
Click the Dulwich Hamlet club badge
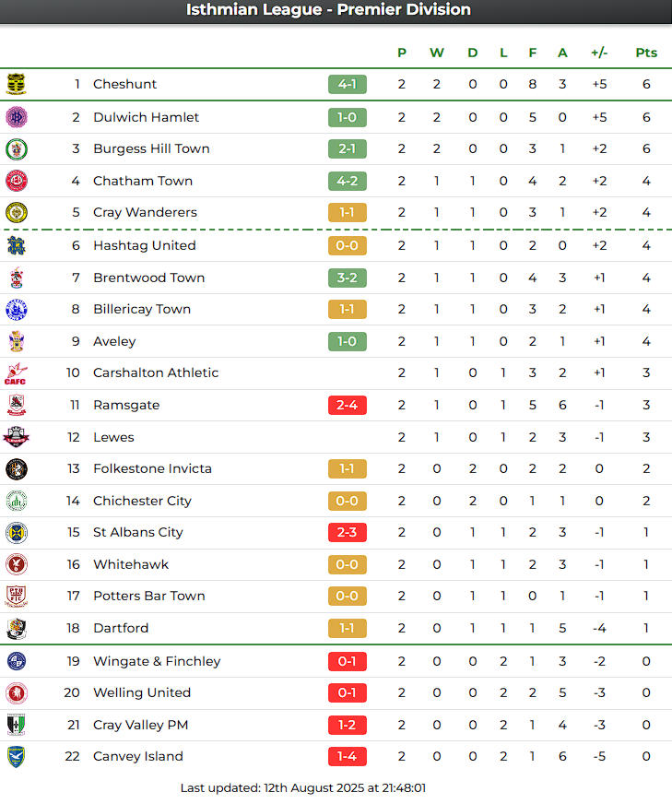click(x=17, y=117)
